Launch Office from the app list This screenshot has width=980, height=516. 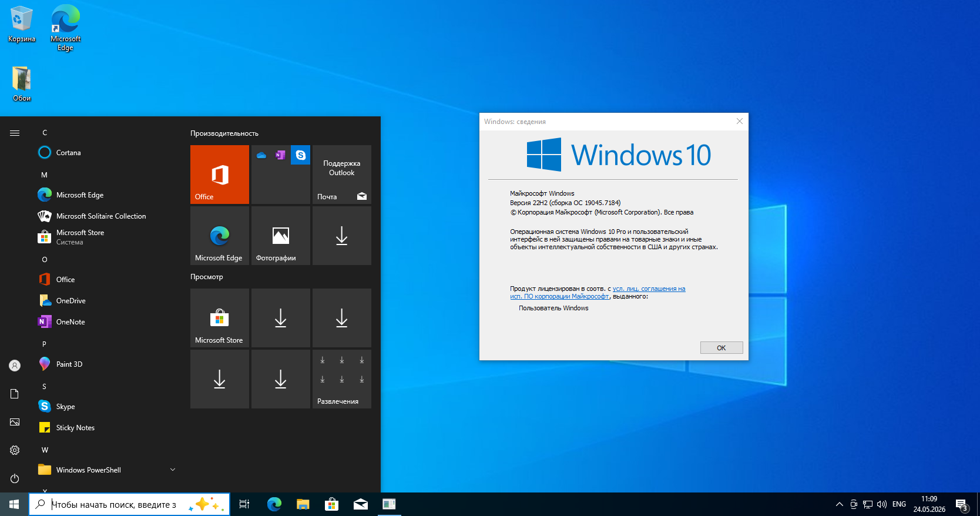(x=107, y=280)
